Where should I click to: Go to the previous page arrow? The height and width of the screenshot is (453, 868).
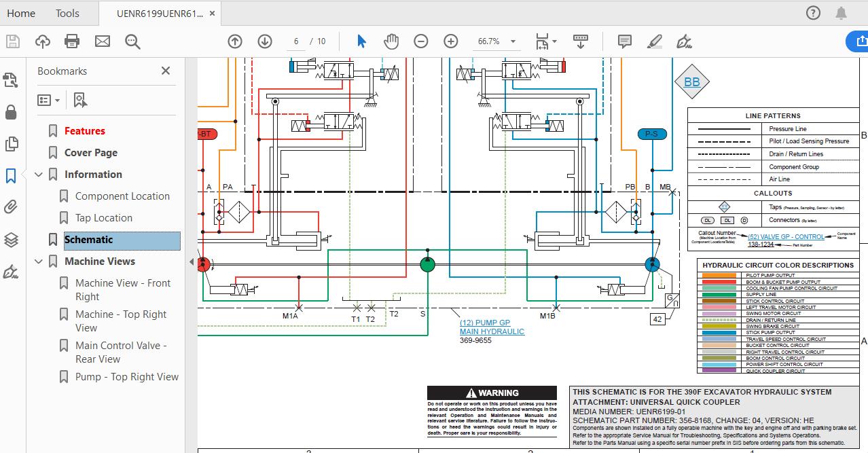(x=235, y=41)
